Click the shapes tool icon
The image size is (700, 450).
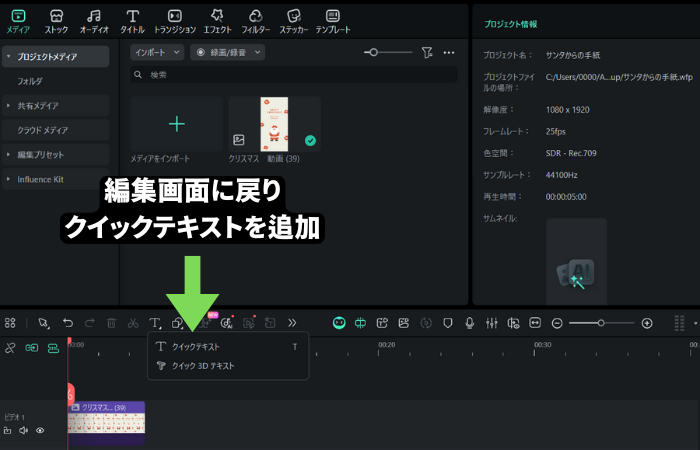pos(178,323)
